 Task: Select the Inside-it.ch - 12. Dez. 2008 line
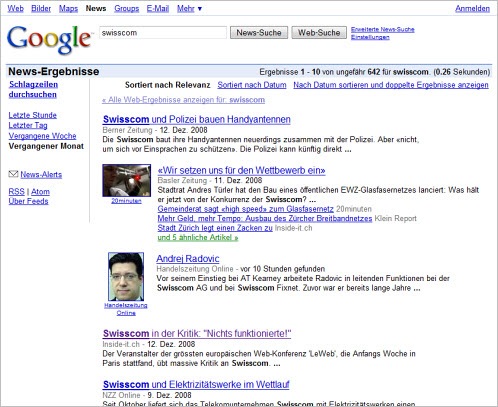[149, 344]
